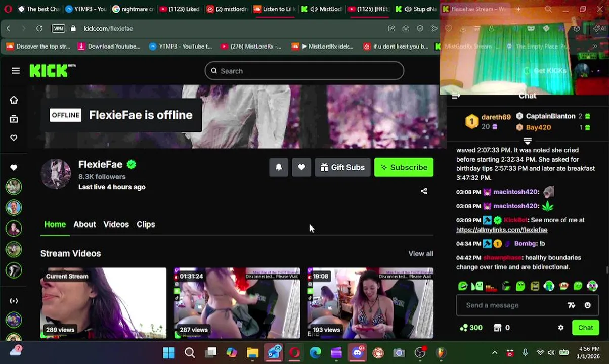Click KickBot username in chat
Viewport: 609px width, 364px height.
pyautogui.click(x=516, y=220)
